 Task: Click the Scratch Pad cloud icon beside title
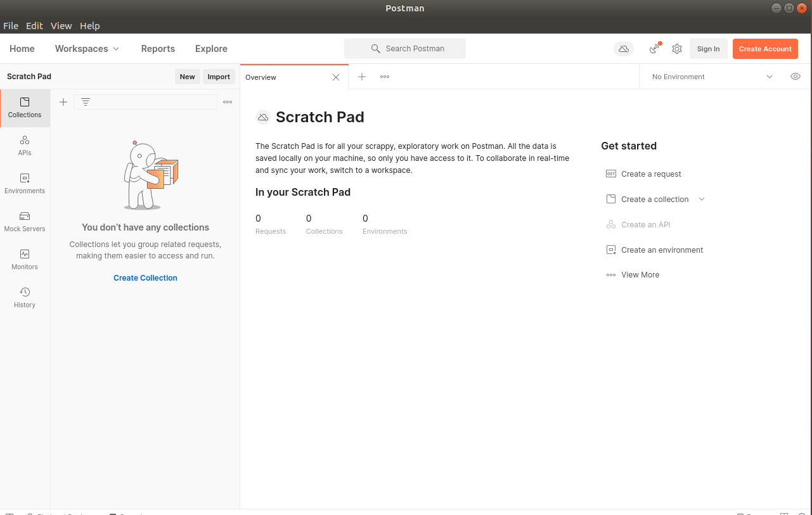(262, 117)
